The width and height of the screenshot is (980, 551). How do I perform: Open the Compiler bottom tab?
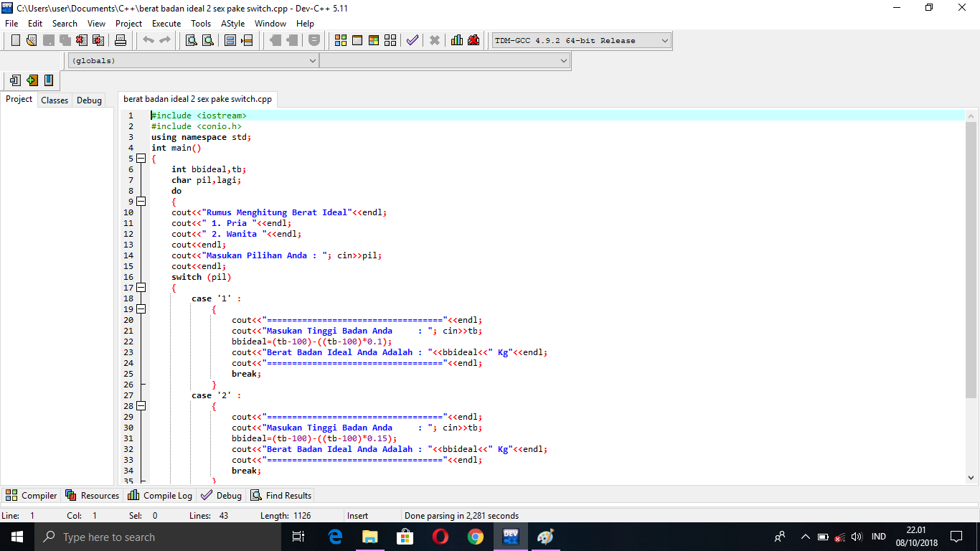32,495
